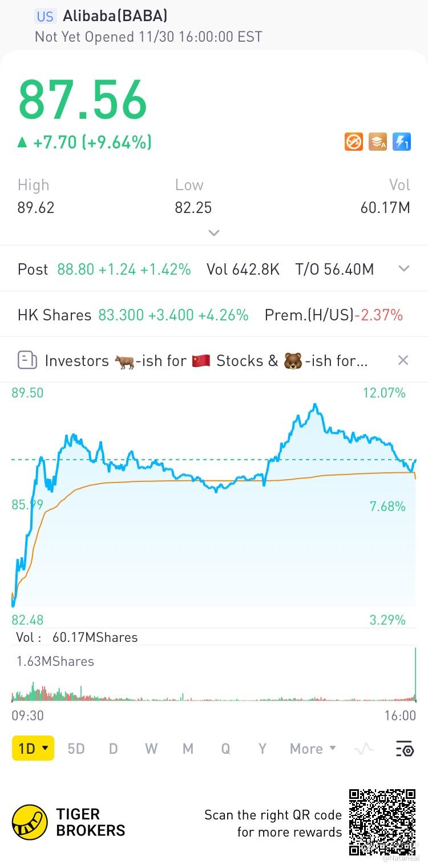Image resolution: width=428 pixels, height=868 pixels.
Task: Open the 1D timeframe dropdown
Action: pos(33,749)
